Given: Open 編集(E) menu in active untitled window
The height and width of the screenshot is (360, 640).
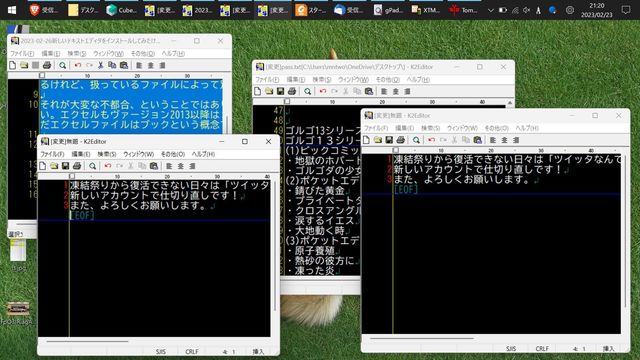Looking at the screenshot, I should coord(81,154).
